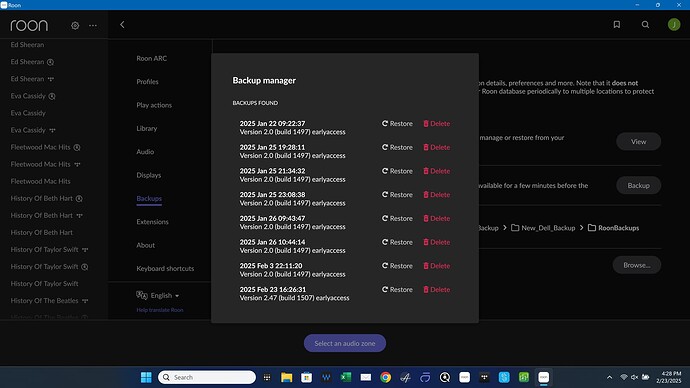Open About settings tab

tap(145, 245)
